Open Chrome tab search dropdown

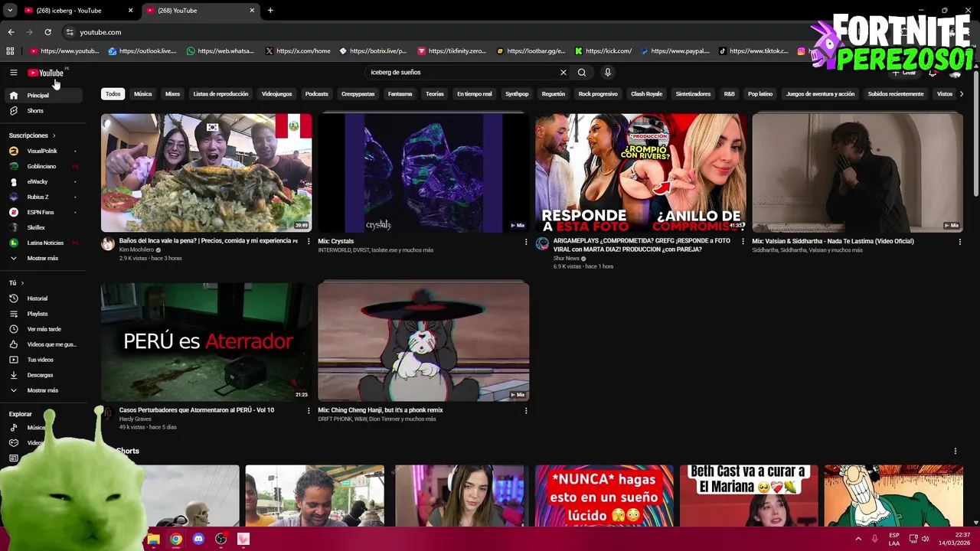click(x=10, y=11)
